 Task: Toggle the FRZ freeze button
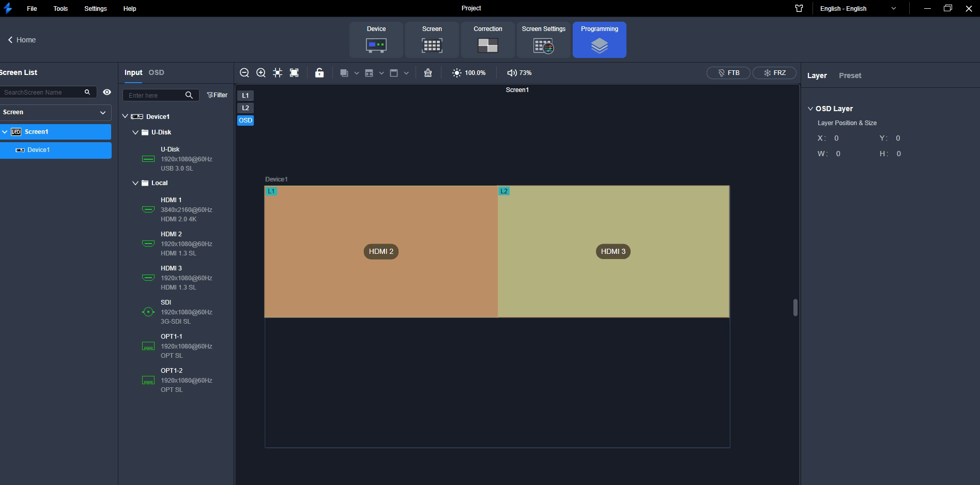point(774,73)
